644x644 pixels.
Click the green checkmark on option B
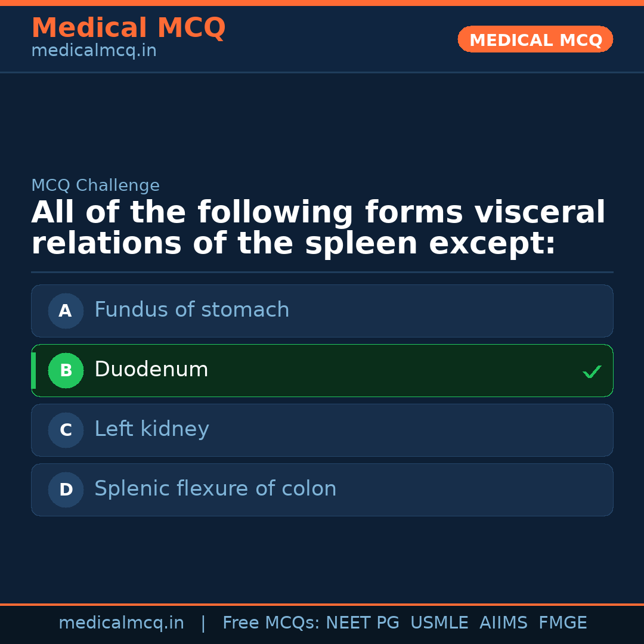tap(592, 371)
